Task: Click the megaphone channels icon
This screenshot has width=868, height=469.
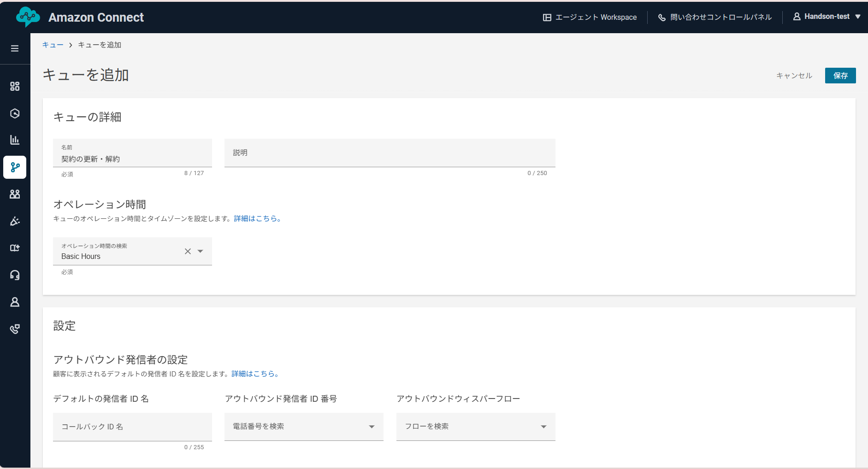Action: [x=15, y=221]
